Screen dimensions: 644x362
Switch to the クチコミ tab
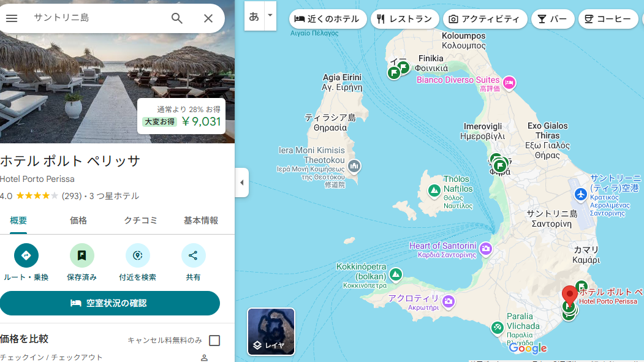pyautogui.click(x=140, y=221)
